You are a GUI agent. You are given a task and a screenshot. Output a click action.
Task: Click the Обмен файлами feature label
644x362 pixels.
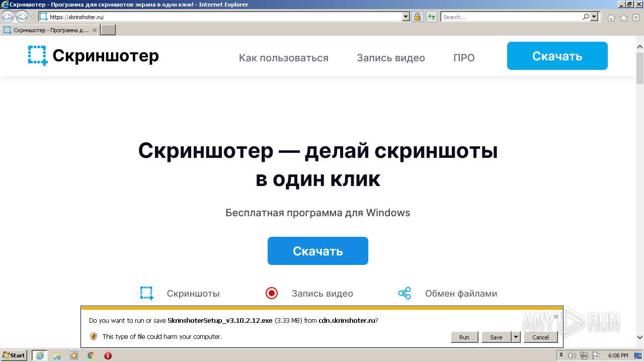461,294
